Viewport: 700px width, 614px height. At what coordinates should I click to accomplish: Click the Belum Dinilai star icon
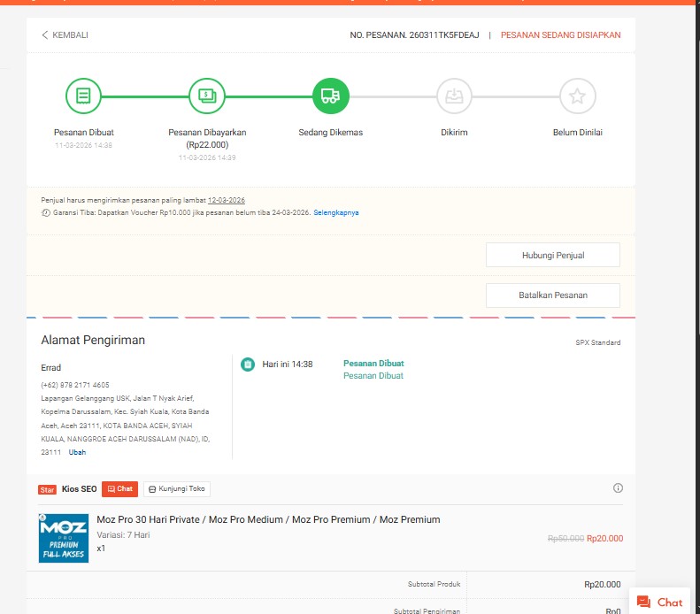click(x=577, y=96)
